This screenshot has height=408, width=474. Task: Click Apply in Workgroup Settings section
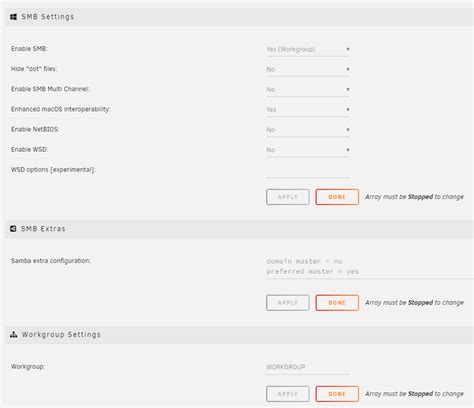coord(288,394)
